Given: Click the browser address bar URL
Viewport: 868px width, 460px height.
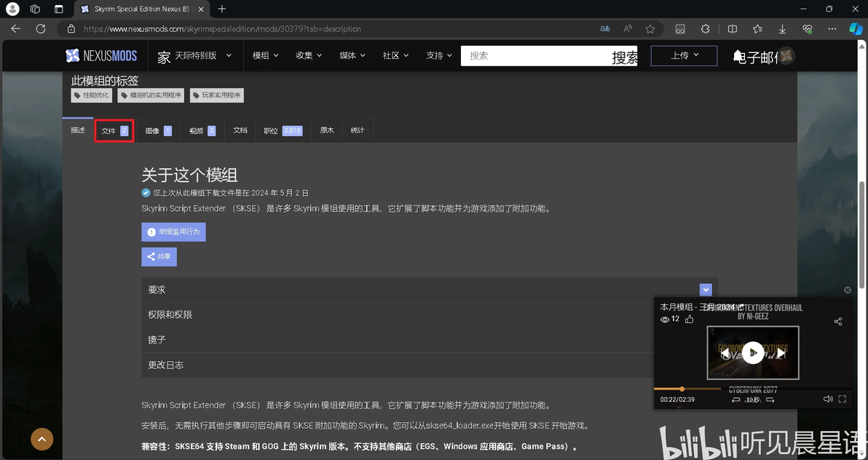Looking at the screenshot, I should (x=223, y=29).
